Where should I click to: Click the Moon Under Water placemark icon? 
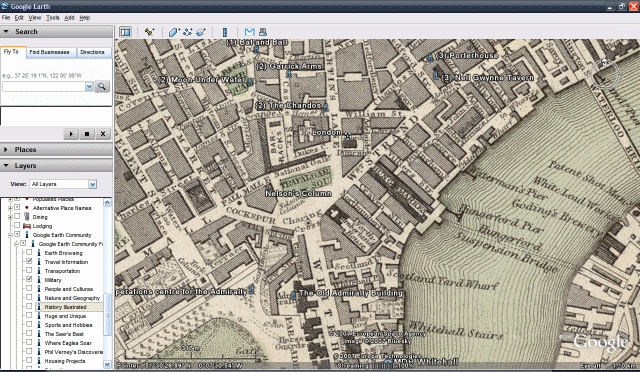(250, 82)
